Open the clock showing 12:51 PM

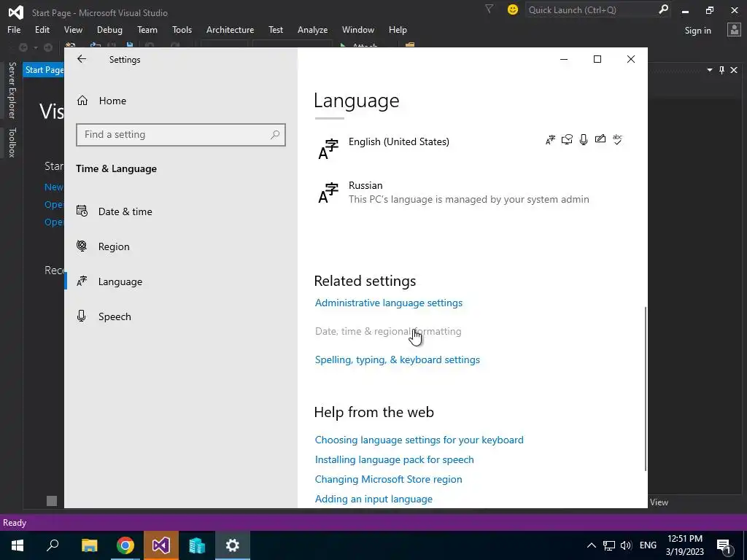click(684, 545)
